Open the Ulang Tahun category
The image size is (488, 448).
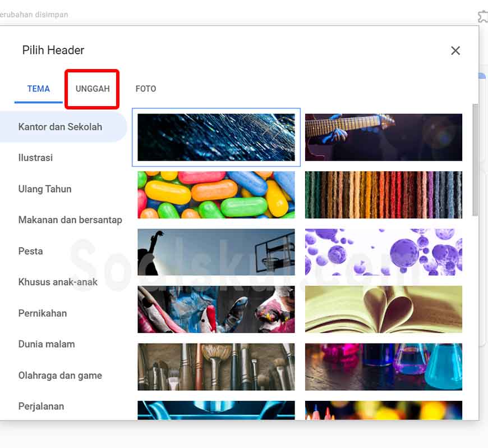45,189
